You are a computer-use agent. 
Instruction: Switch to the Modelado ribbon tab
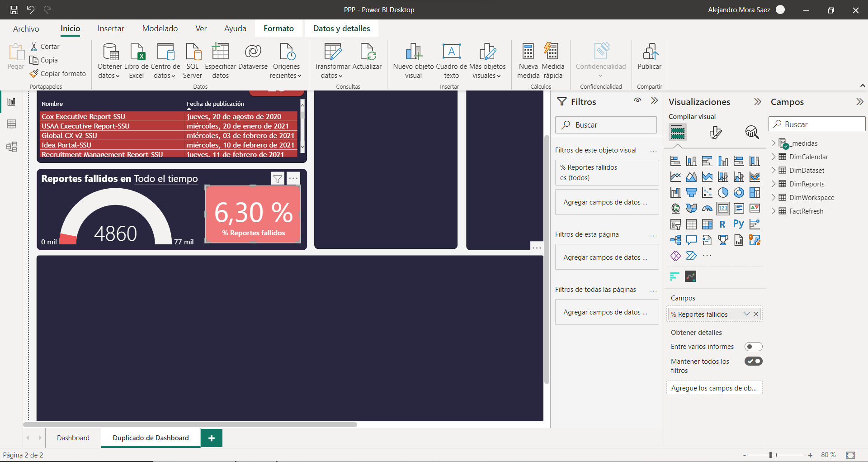pos(160,29)
